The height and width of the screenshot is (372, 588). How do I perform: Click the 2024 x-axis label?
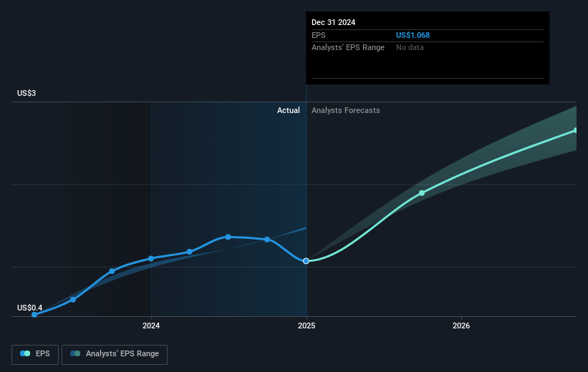[151, 325]
